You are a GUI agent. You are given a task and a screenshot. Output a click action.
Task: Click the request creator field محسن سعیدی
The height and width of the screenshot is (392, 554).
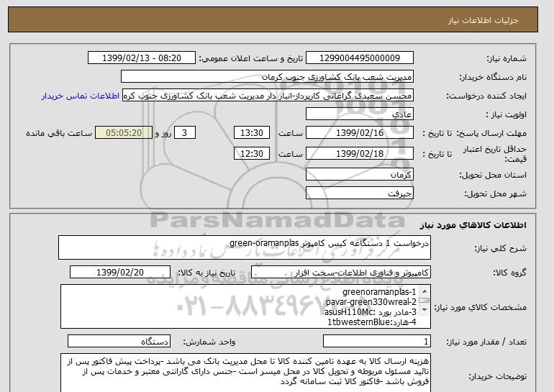268,96
